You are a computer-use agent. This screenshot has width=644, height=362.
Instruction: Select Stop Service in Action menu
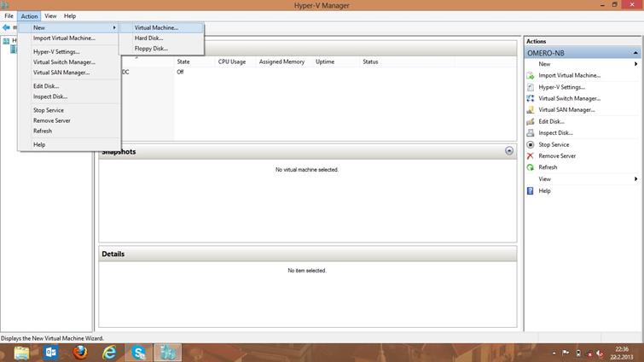pyautogui.click(x=69, y=110)
